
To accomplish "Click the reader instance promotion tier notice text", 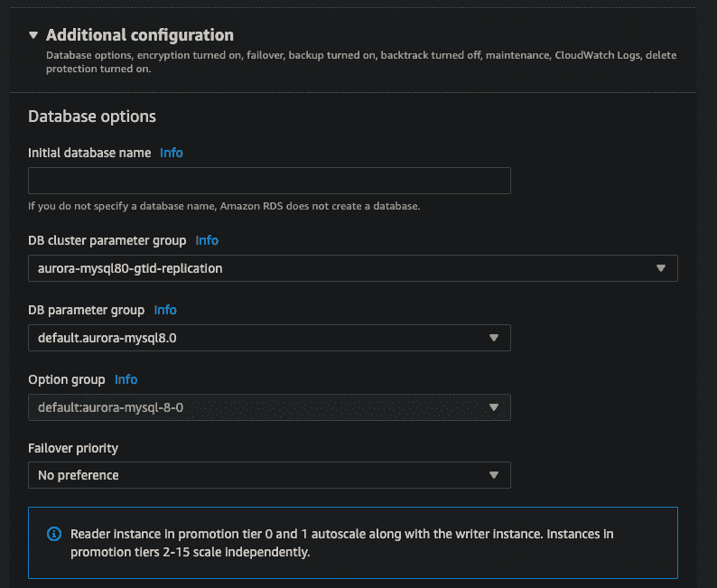I will click(x=341, y=543).
